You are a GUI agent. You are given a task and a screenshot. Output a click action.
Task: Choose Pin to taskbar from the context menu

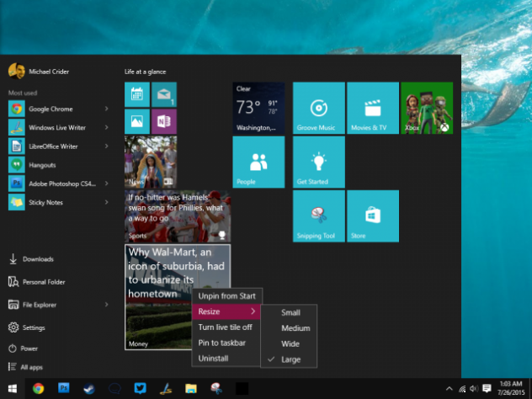pyautogui.click(x=221, y=343)
